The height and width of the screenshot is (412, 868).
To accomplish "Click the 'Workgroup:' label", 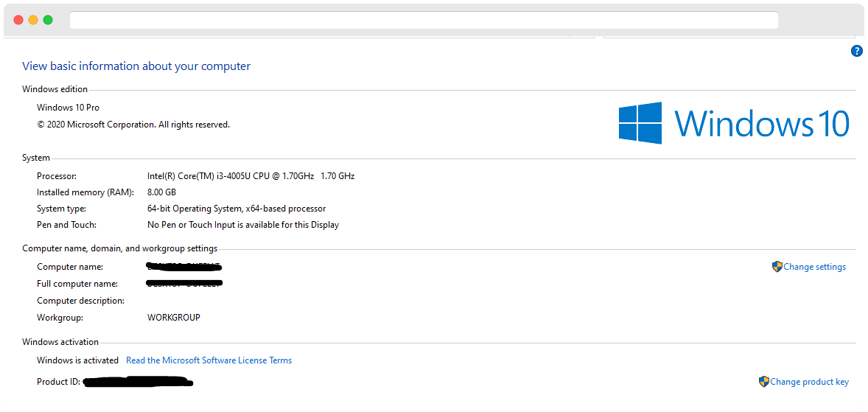I will (60, 318).
